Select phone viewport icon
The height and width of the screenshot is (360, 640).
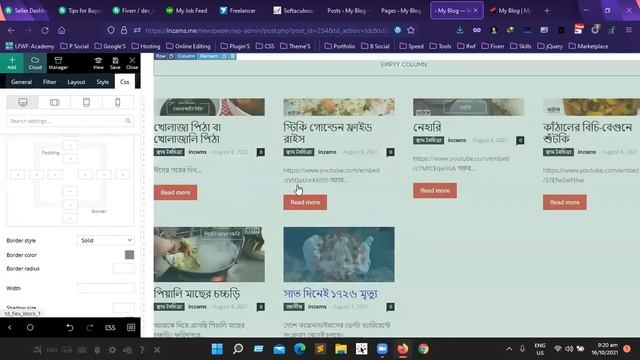click(118, 102)
